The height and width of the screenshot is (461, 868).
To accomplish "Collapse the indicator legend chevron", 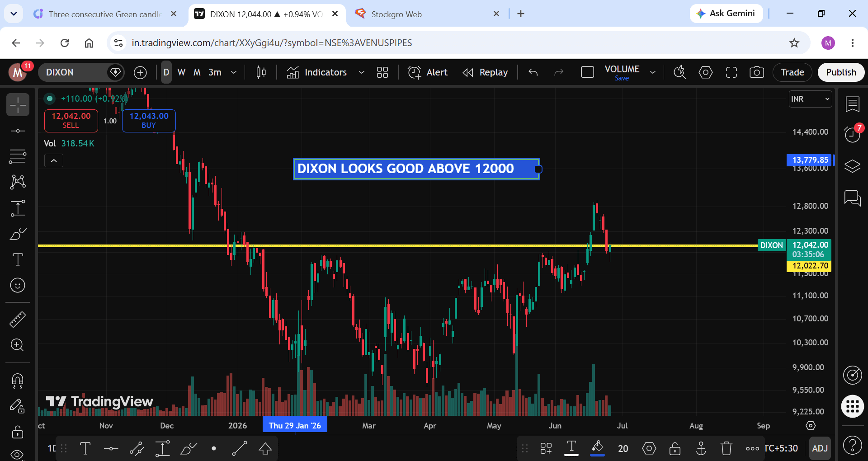I will (x=54, y=160).
